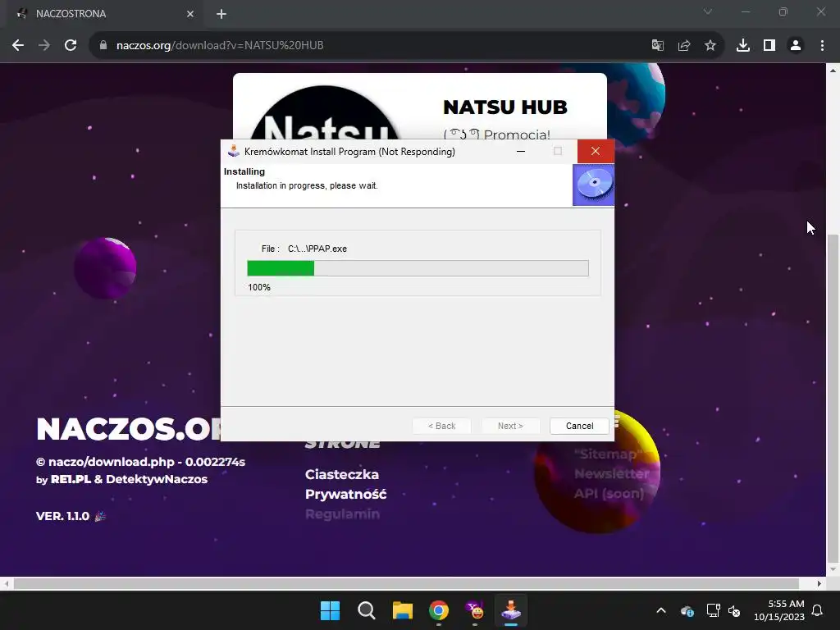Click the Natsu logo thumbnail
The width and height of the screenshot is (840, 630).
[326, 113]
